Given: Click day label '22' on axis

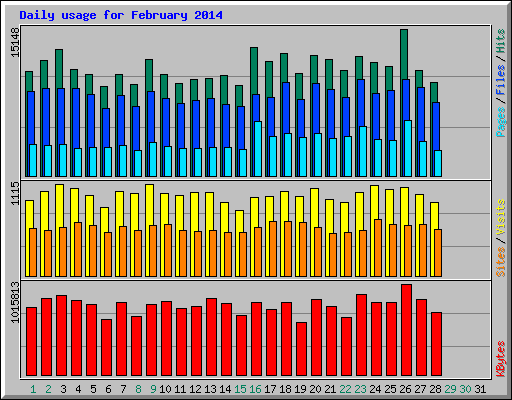Looking at the screenshot, I should 345,389.
